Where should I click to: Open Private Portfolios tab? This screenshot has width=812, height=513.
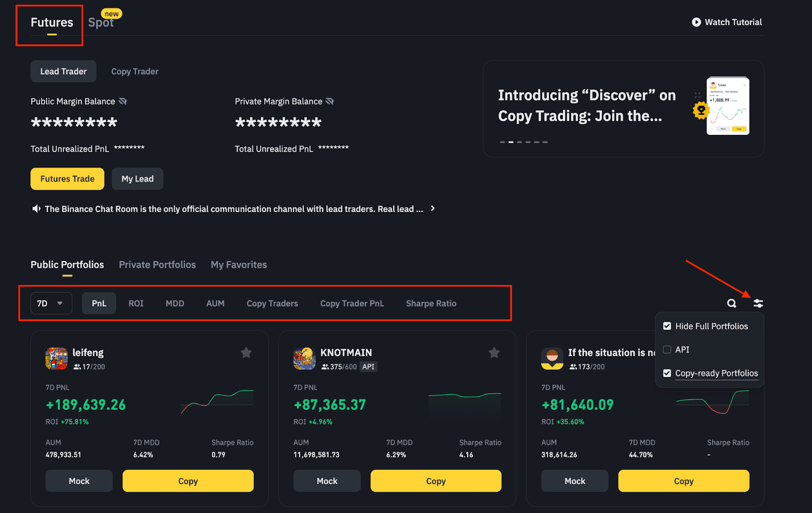(157, 265)
